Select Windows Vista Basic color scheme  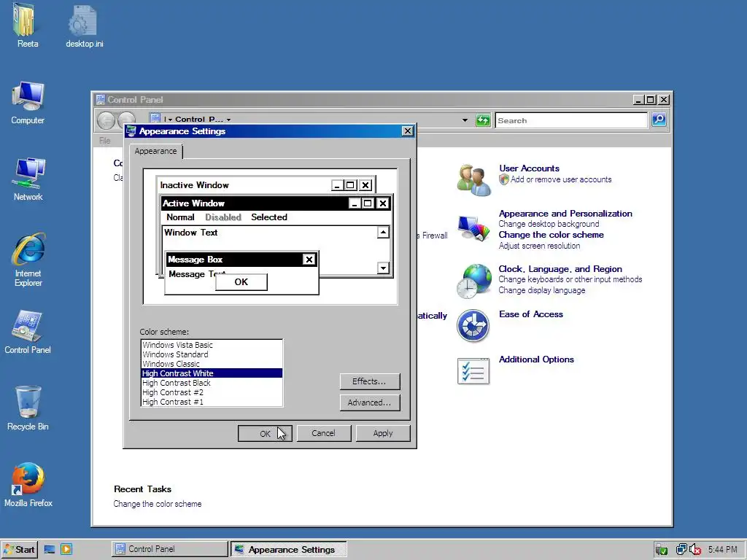212,345
